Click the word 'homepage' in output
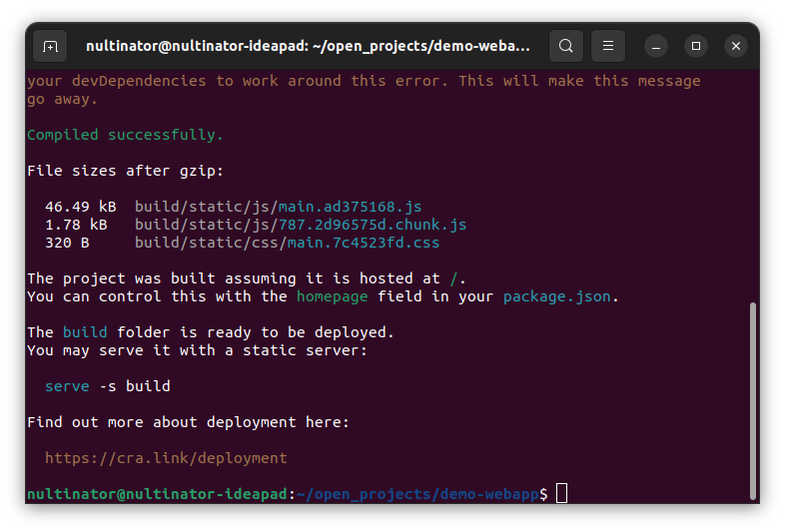 tap(332, 296)
